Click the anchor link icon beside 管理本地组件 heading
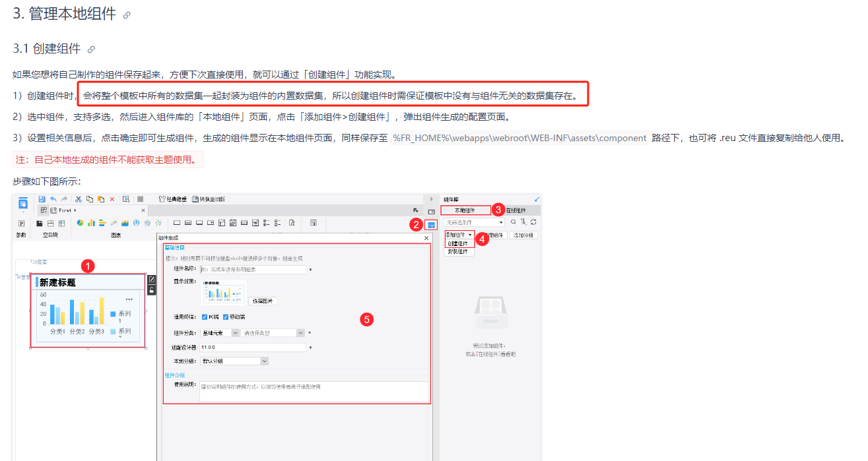This screenshot has width=868, height=461. pos(127,15)
